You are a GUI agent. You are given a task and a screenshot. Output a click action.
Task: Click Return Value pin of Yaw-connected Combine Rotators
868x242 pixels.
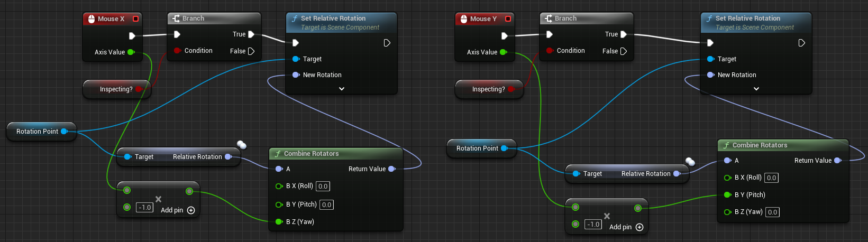point(391,169)
